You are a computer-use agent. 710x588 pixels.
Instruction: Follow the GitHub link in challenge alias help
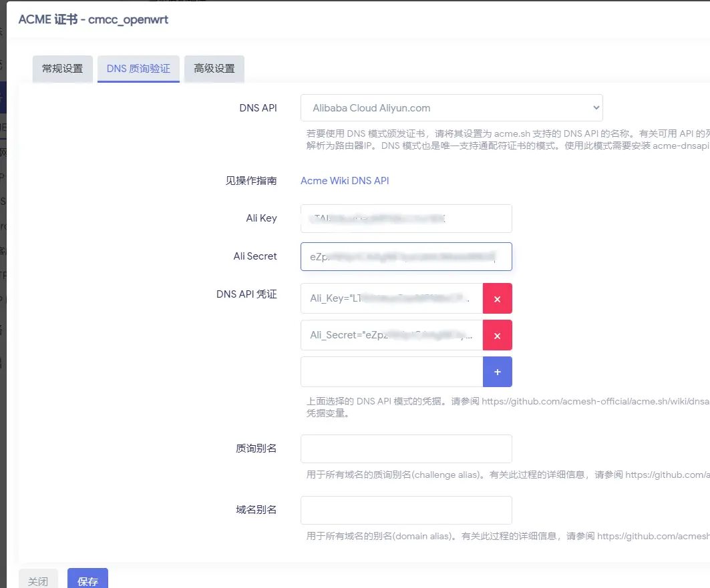tap(667, 475)
